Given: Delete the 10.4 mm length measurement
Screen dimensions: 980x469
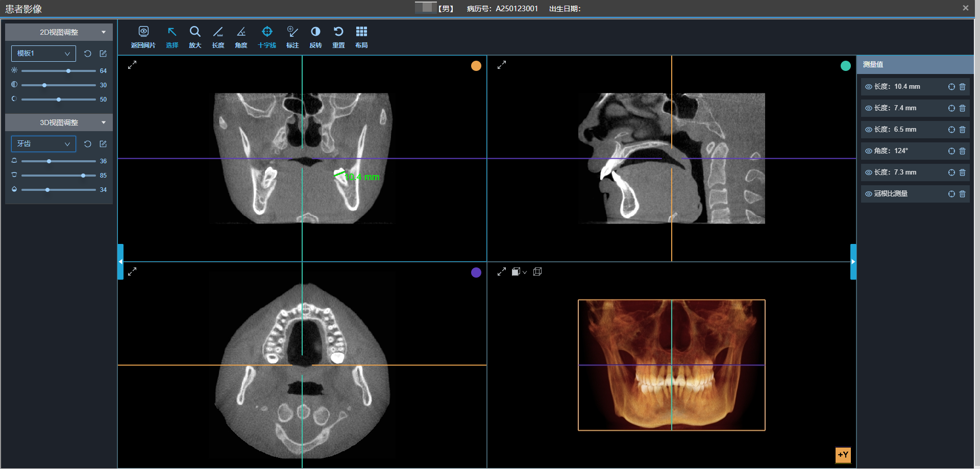Looking at the screenshot, I should [x=962, y=87].
